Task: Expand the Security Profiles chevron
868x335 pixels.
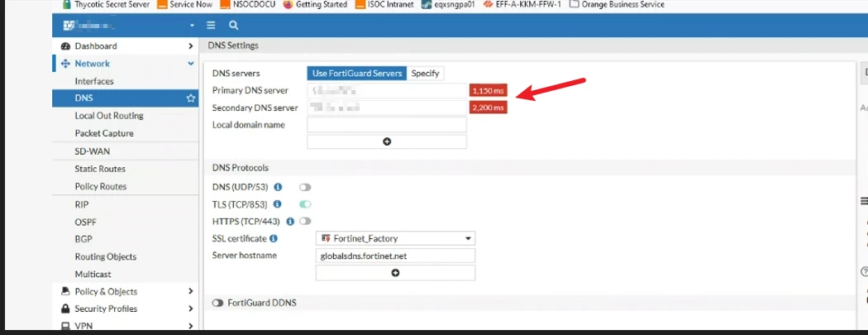Action: click(190, 309)
